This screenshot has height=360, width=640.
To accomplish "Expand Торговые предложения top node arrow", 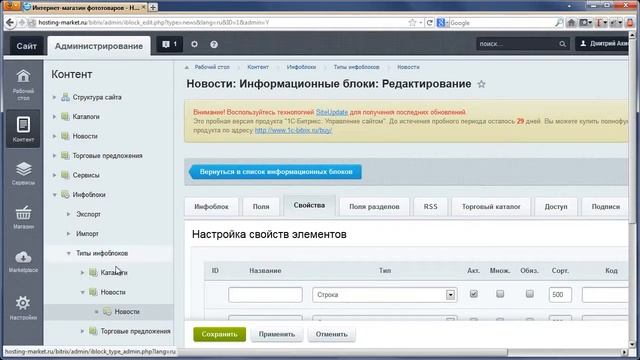I will click(54, 156).
